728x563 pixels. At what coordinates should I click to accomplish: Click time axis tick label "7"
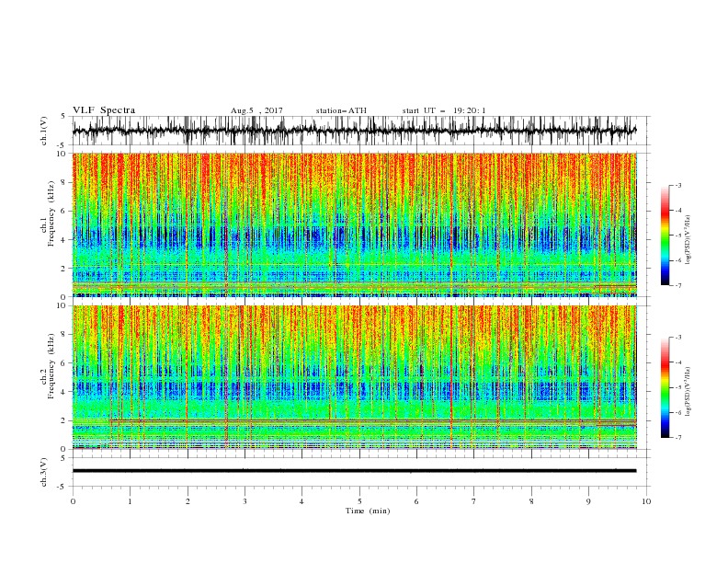coord(474,501)
